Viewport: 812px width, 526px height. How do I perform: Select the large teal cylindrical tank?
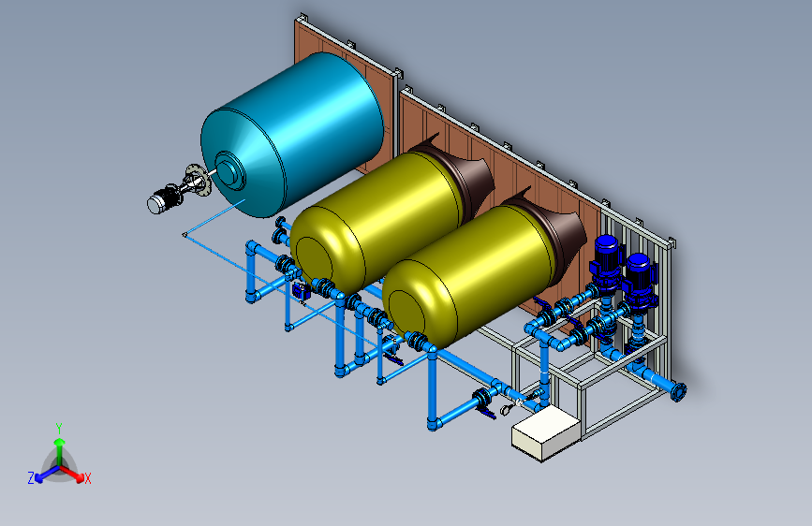click(293, 135)
